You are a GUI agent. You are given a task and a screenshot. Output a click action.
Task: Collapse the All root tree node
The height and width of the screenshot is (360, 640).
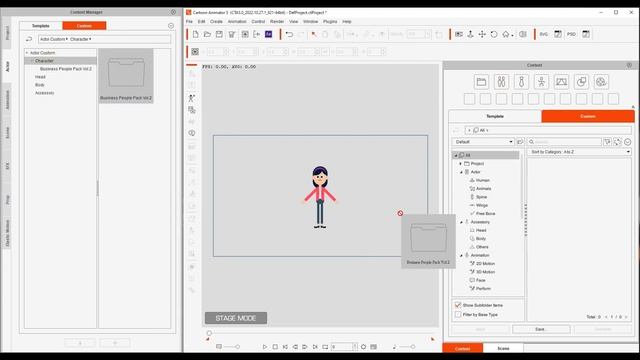456,156
